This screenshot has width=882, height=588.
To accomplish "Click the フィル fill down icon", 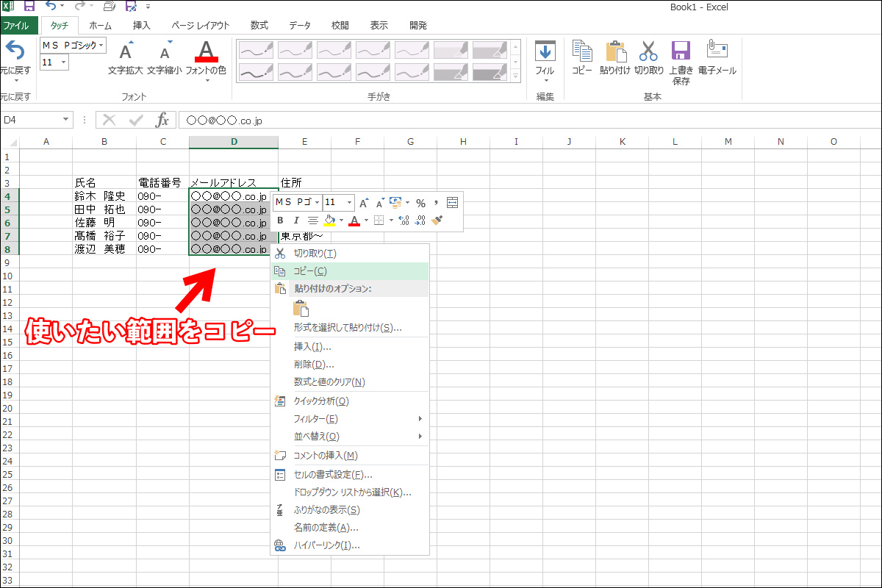I will 545,52.
